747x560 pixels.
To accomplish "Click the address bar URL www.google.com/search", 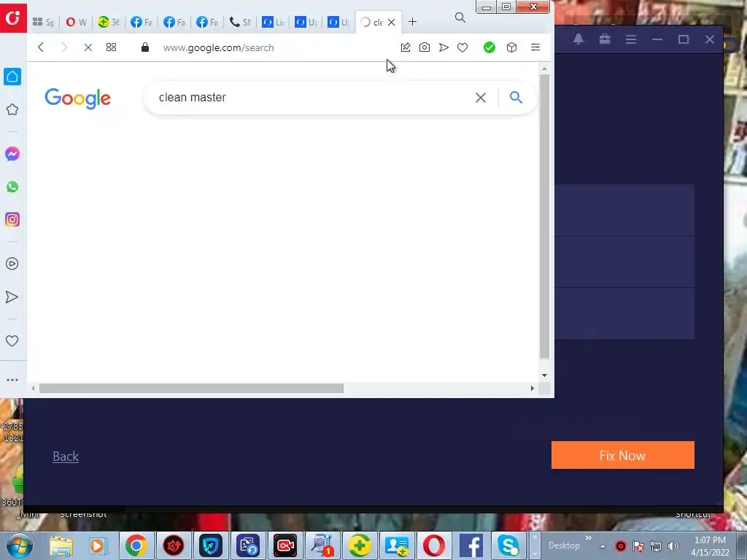I will tap(219, 47).
